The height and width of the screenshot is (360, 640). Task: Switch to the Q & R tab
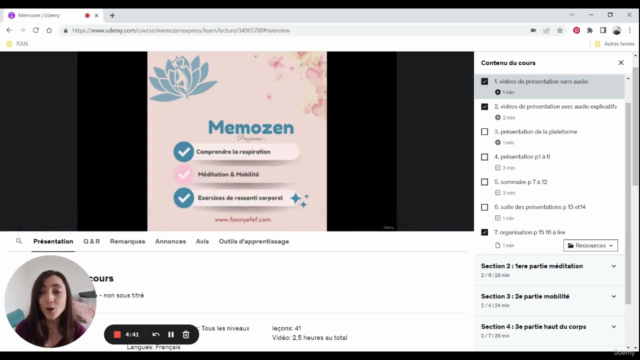91,242
